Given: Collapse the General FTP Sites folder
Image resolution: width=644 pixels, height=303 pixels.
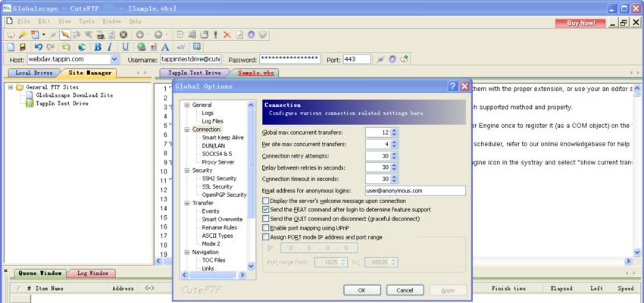Looking at the screenshot, I should [11, 87].
